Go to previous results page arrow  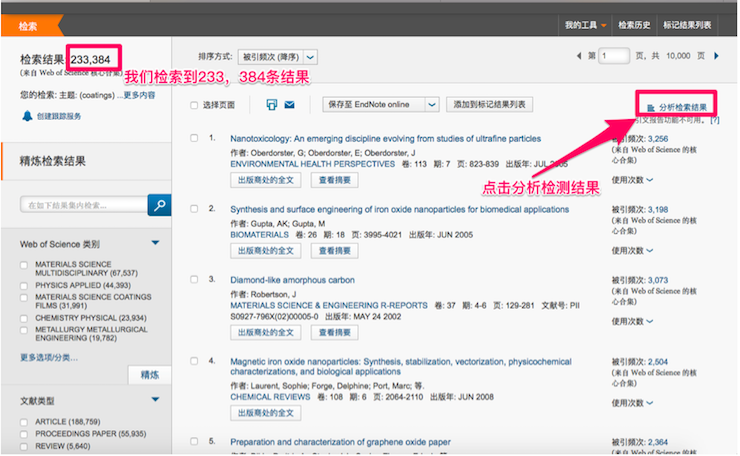[579, 57]
